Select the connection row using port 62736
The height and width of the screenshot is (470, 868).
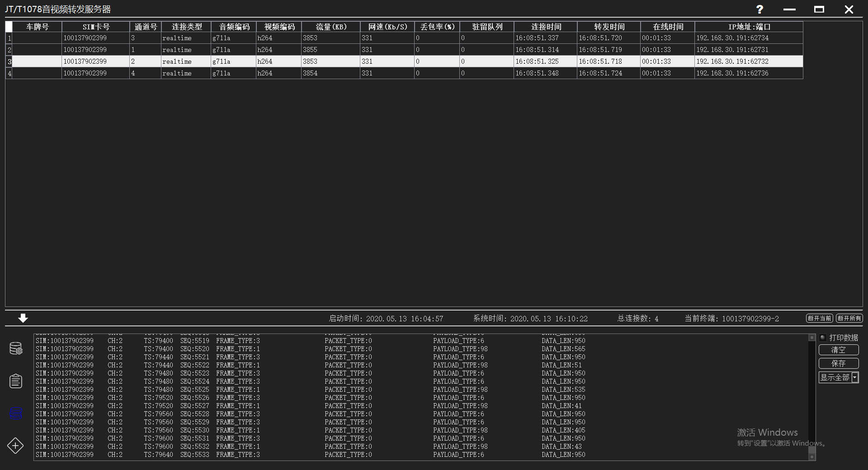(x=271, y=73)
